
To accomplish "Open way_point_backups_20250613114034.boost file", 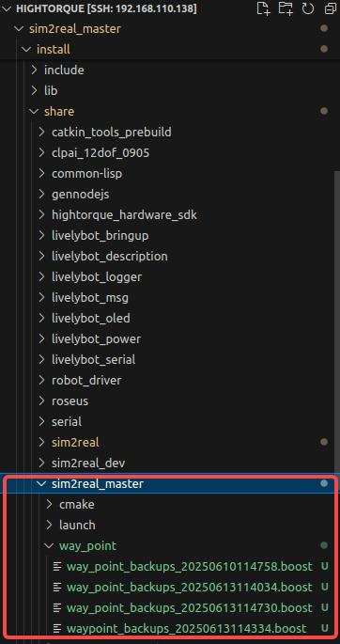I will click(189, 588).
